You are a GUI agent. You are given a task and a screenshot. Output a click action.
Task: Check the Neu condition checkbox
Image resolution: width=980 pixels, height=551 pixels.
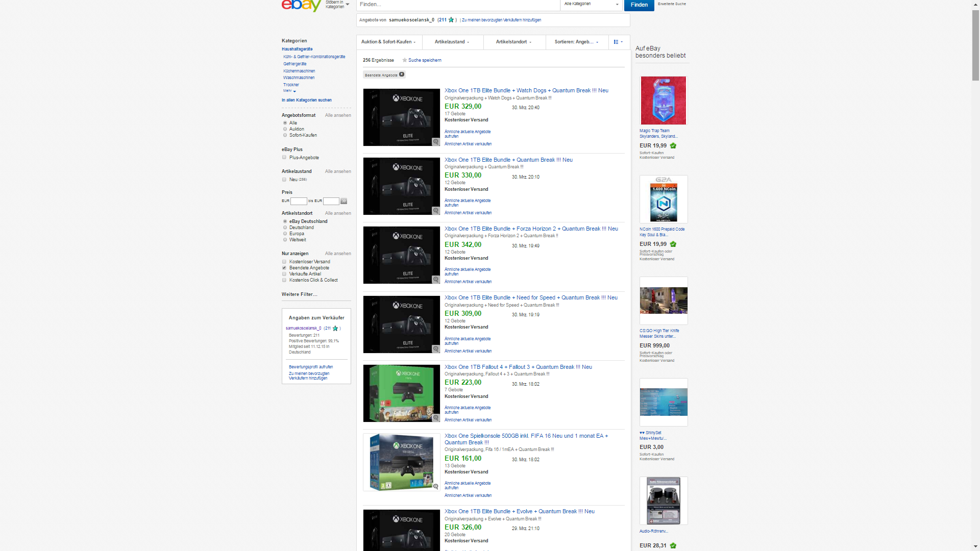coord(284,180)
